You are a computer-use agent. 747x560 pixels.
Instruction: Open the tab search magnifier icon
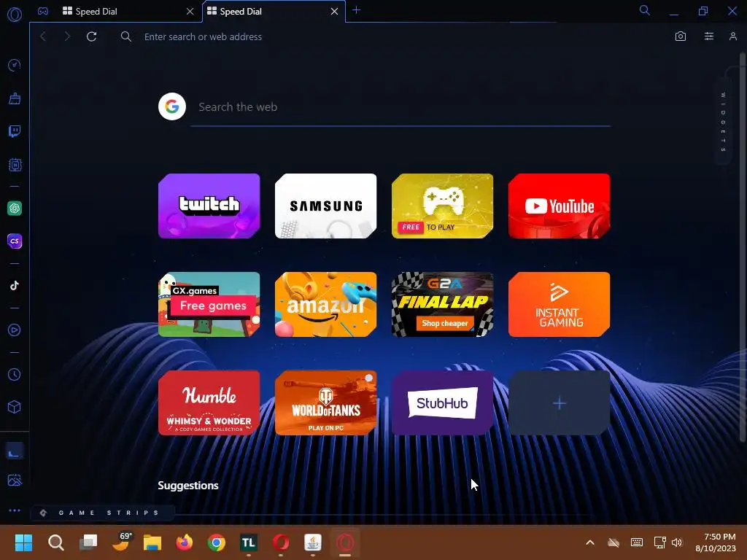[x=645, y=10]
